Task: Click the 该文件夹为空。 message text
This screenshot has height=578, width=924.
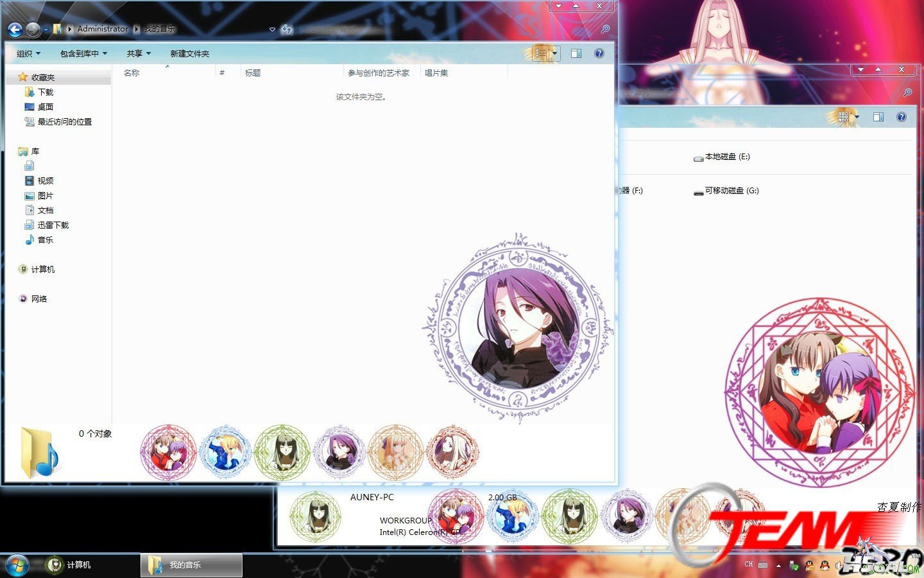Action: pyautogui.click(x=361, y=97)
